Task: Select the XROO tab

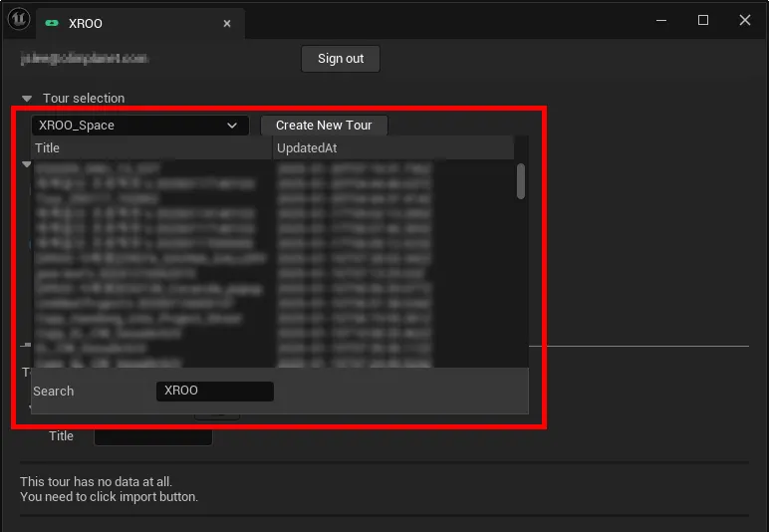Action: [x=140, y=24]
